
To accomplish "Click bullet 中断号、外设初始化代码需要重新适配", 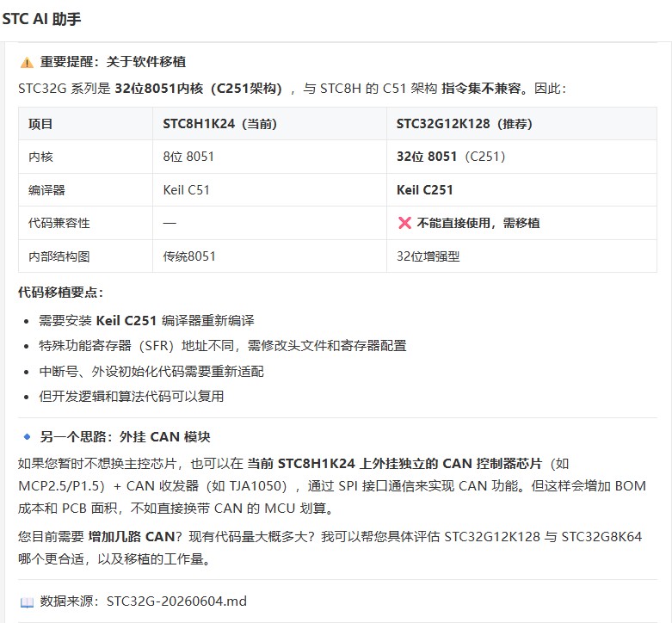I will [x=151, y=371].
